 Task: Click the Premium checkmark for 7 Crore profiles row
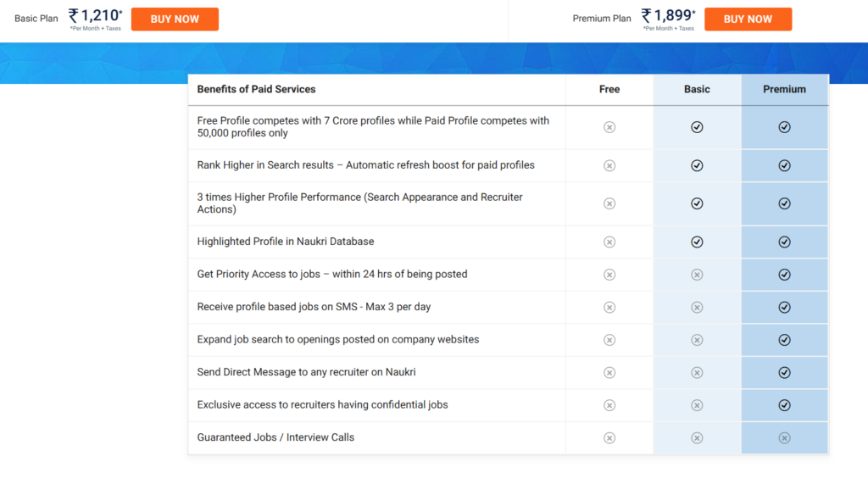click(784, 127)
